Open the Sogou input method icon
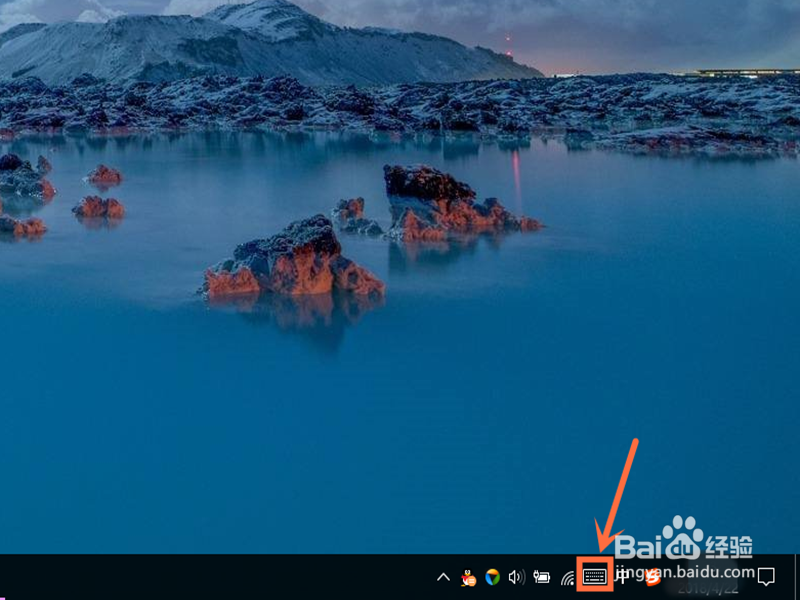Viewport: 800px width, 600px height. pos(652,578)
